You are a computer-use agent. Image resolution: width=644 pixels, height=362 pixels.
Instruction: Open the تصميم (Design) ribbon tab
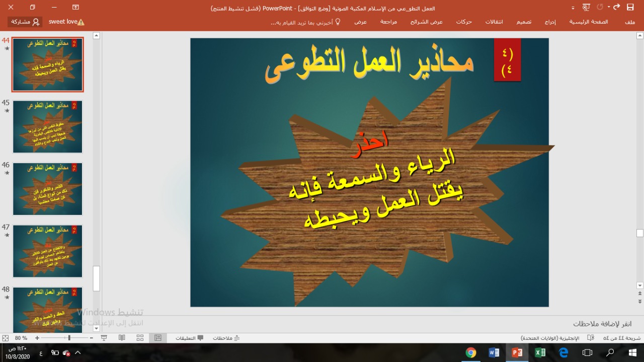coord(524,22)
